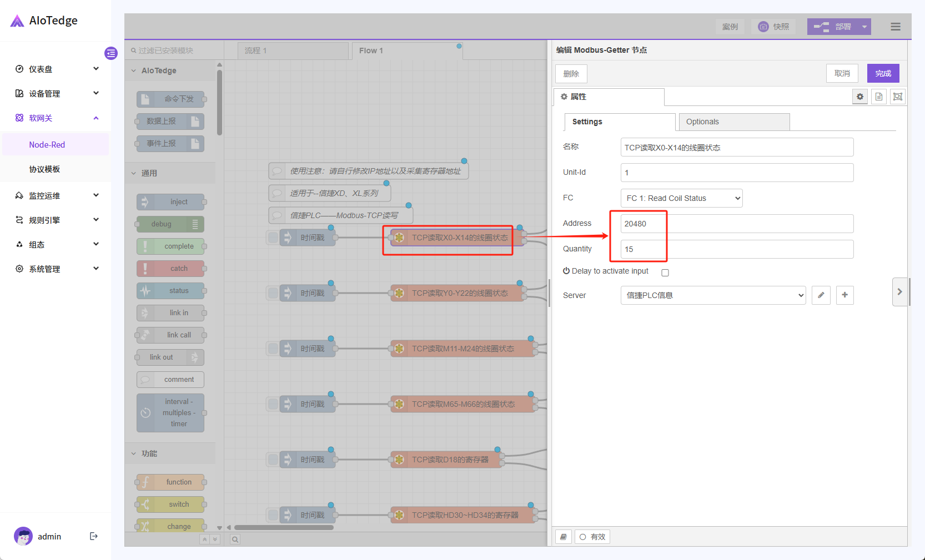Toggle the purple sidebar collapse icon
The height and width of the screenshot is (560, 925).
click(111, 53)
